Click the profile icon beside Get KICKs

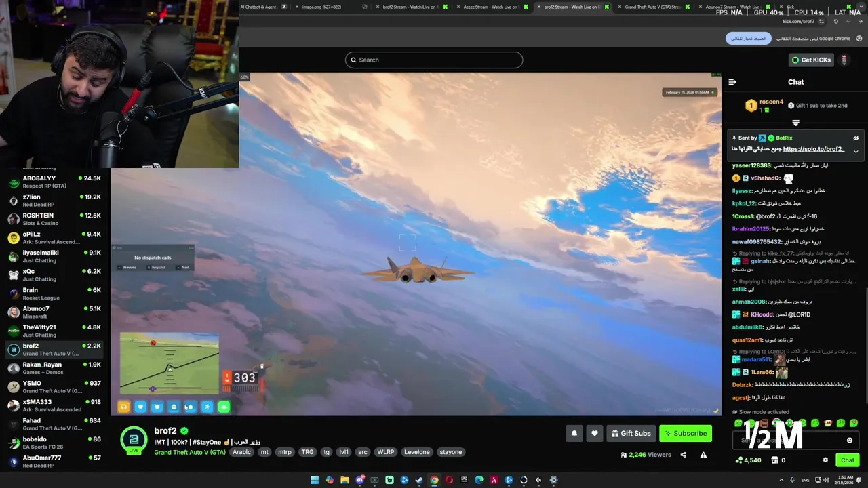pos(844,60)
